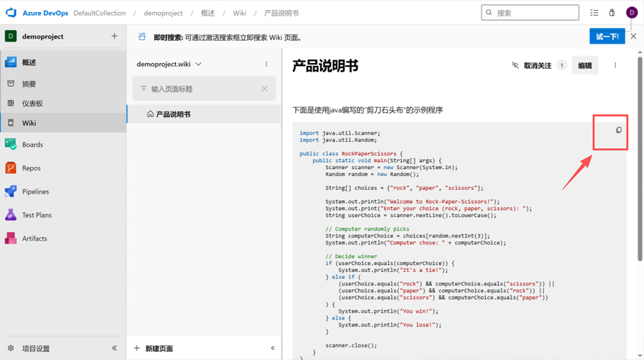Click the Azure DevOps logo icon
The image size is (644, 360).
pyautogui.click(x=11, y=13)
